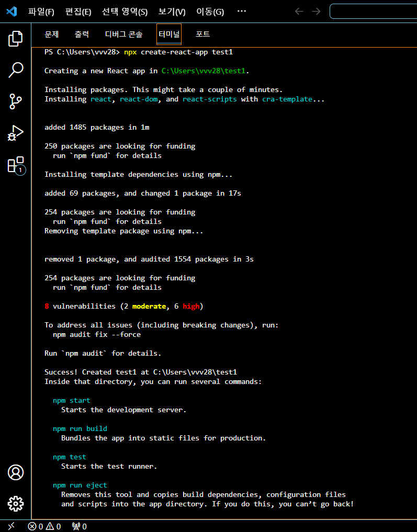Click the 'added 1485 packages in 1m' line

[97, 127]
